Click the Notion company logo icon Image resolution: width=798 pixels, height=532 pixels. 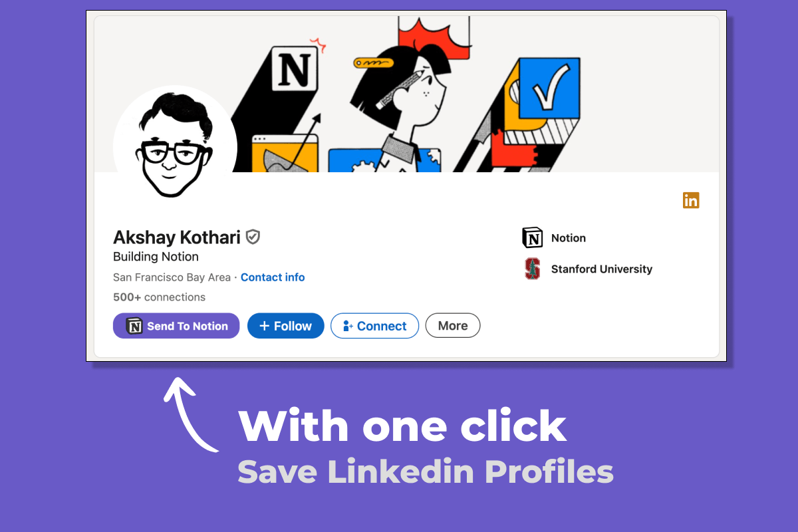532,237
